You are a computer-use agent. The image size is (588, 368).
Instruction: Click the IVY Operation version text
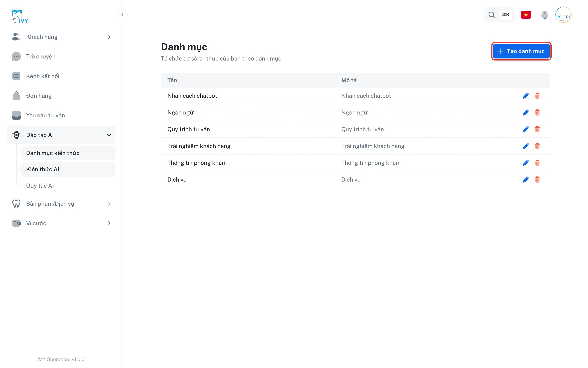61,359
